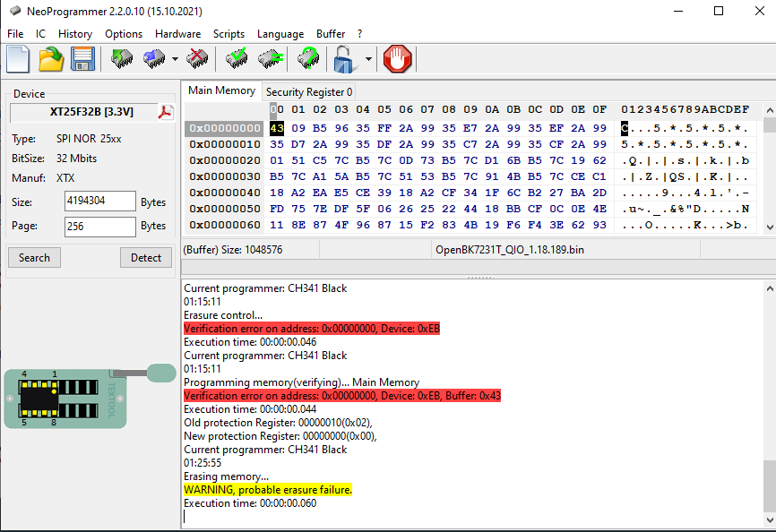Image resolution: width=776 pixels, height=532 pixels.
Task: Read IC with green arrow chip icon
Action: click(121, 59)
